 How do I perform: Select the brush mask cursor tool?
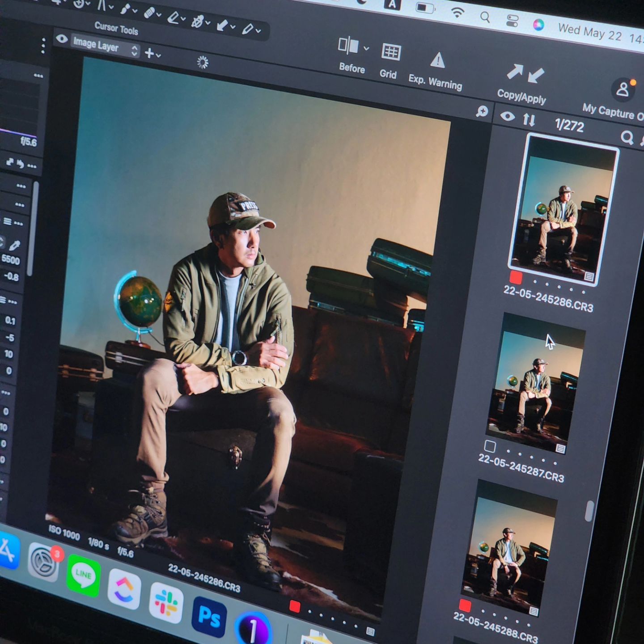126,9
